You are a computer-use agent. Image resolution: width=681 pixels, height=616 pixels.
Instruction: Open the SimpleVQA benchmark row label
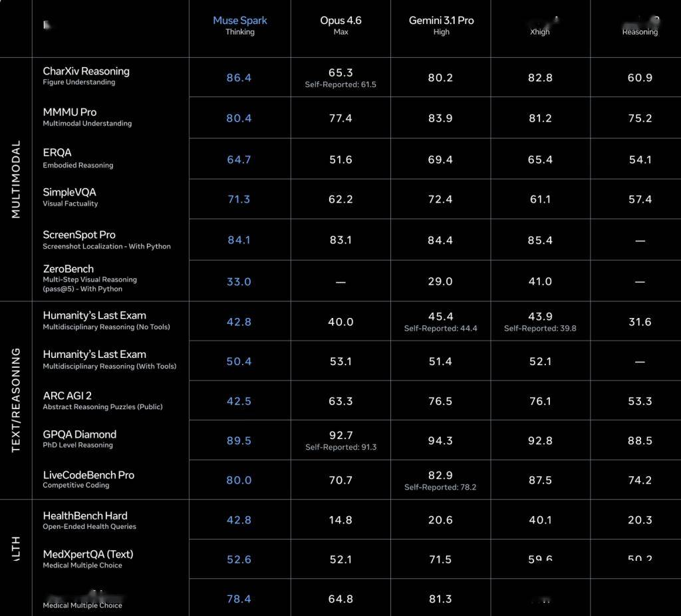69,192
